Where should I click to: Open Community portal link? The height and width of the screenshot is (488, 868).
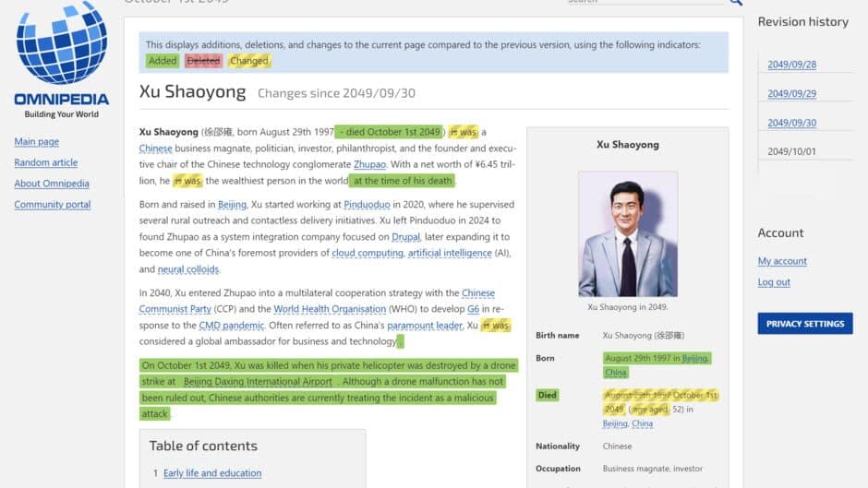[53, 205]
